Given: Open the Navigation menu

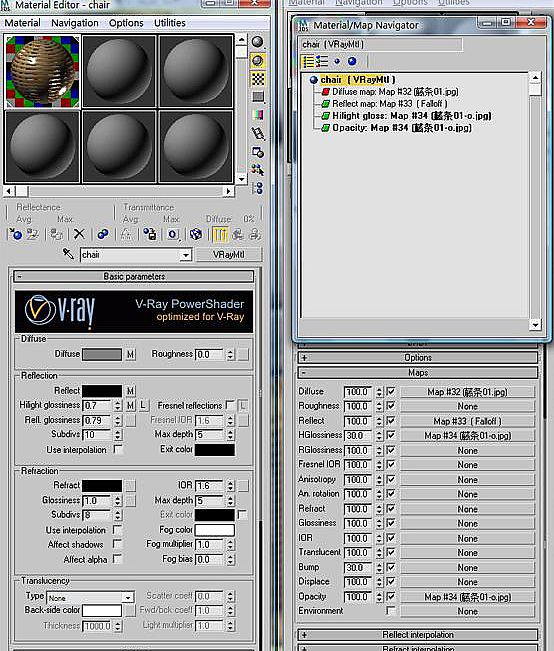Looking at the screenshot, I should point(75,23).
